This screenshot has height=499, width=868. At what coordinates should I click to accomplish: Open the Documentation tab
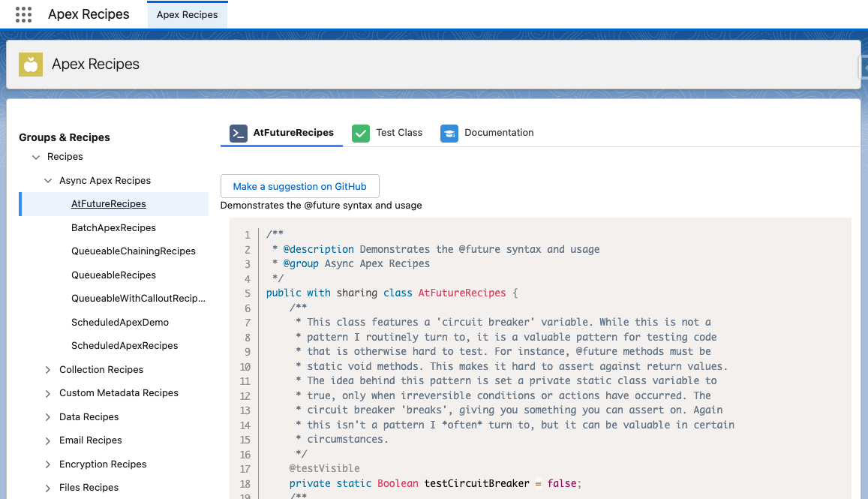point(487,133)
